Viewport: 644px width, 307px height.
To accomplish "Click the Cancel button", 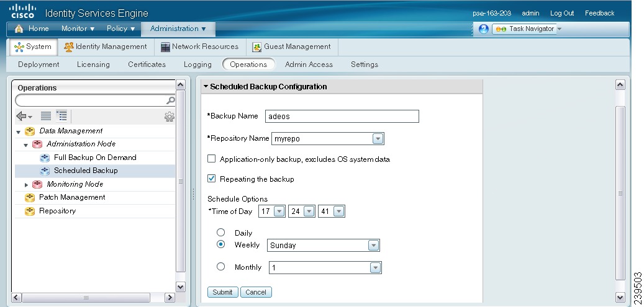I will click(256, 292).
